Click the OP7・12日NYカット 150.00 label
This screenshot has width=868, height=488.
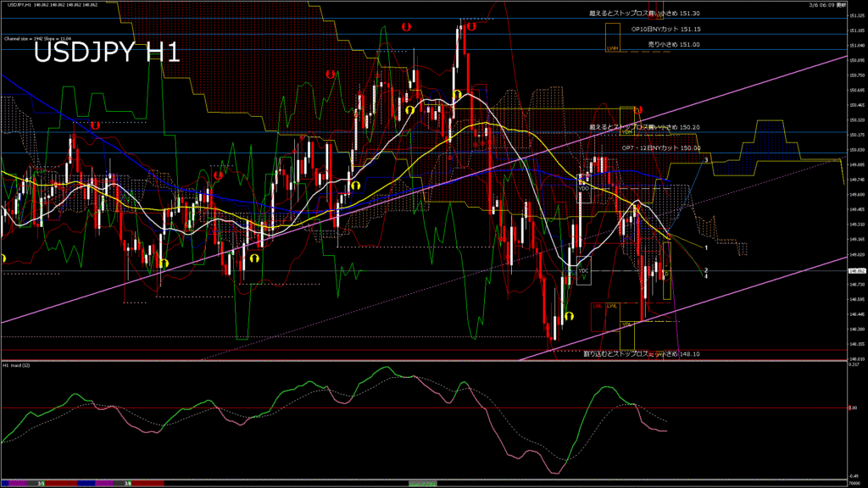pyautogui.click(x=661, y=148)
